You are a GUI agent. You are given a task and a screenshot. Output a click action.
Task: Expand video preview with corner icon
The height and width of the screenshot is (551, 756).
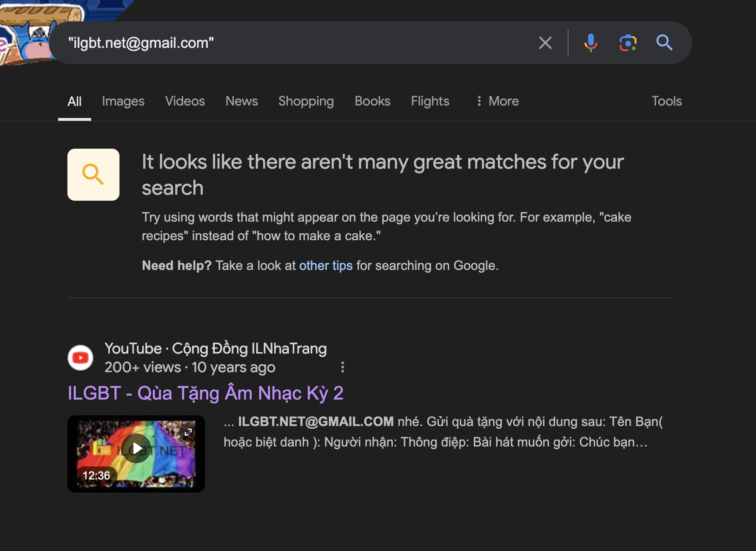coord(188,432)
